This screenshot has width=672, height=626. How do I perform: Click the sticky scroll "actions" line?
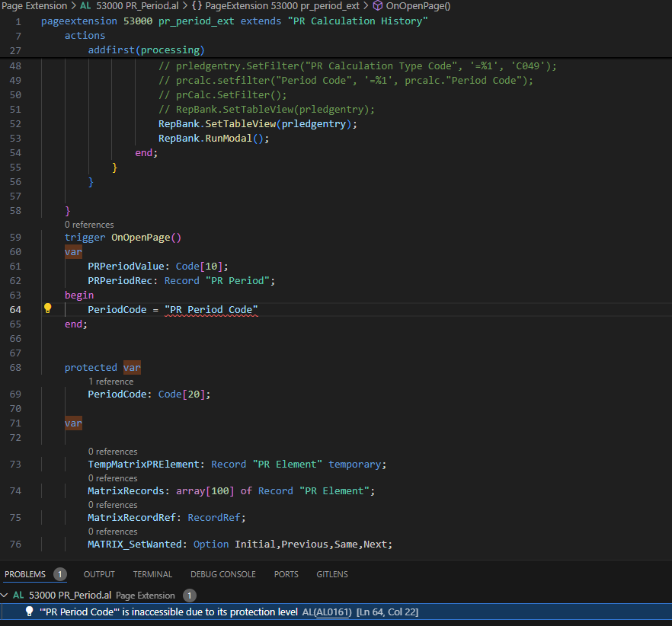(85, 35)
